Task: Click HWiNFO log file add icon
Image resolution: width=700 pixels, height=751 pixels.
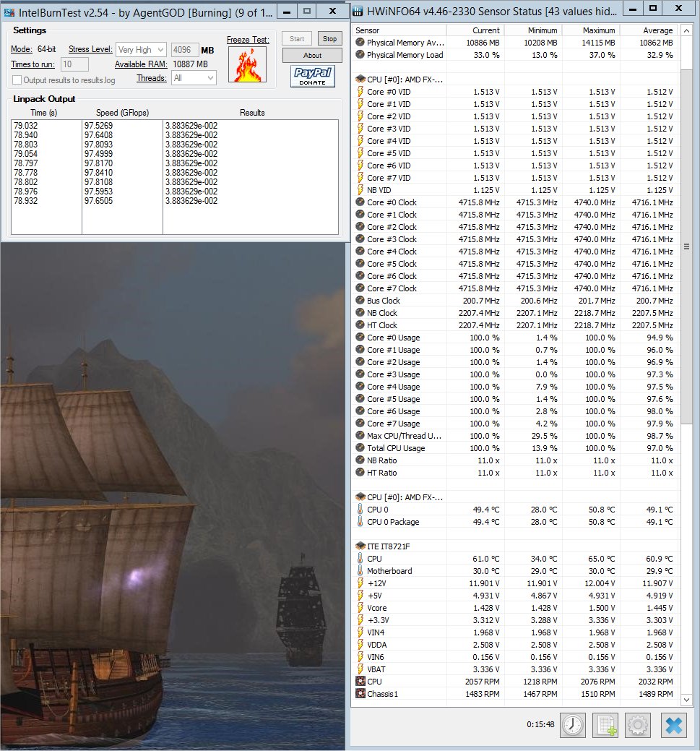Action: click(605, 725)
